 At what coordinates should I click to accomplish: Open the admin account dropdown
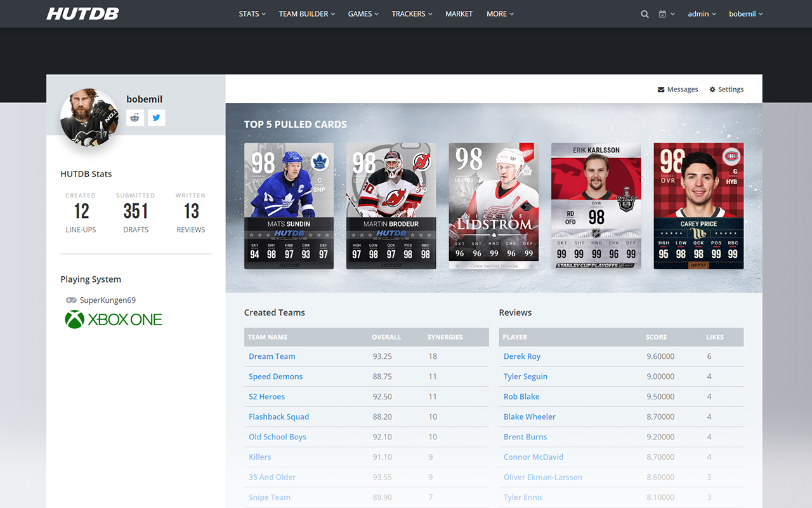702,14
